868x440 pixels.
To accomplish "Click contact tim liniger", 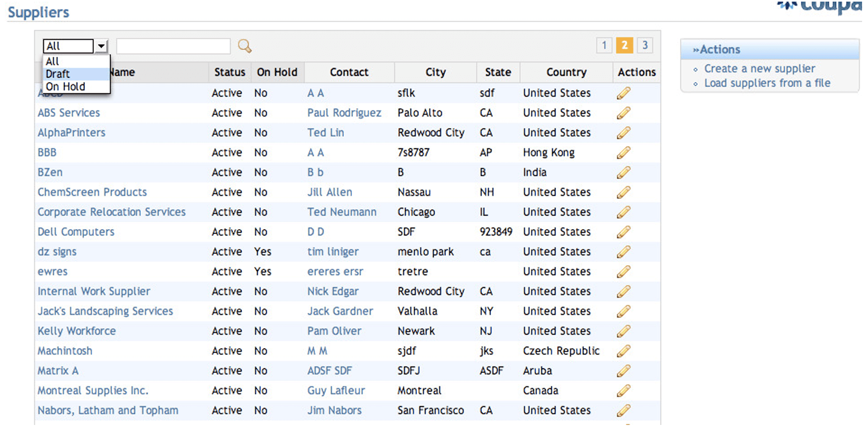I will 333,252.
